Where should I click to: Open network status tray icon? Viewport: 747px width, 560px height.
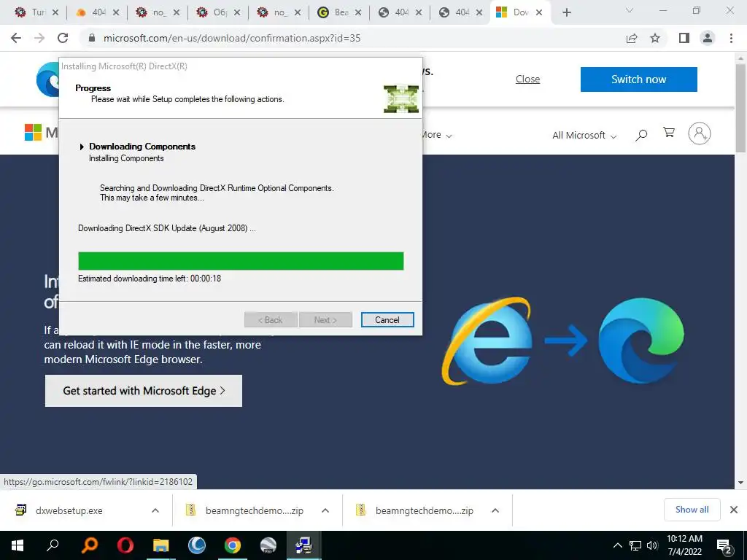point(635,545)
